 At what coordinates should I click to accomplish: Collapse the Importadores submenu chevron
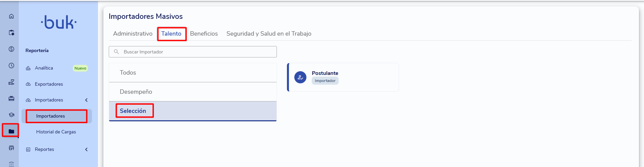click(x=86, y=100)
